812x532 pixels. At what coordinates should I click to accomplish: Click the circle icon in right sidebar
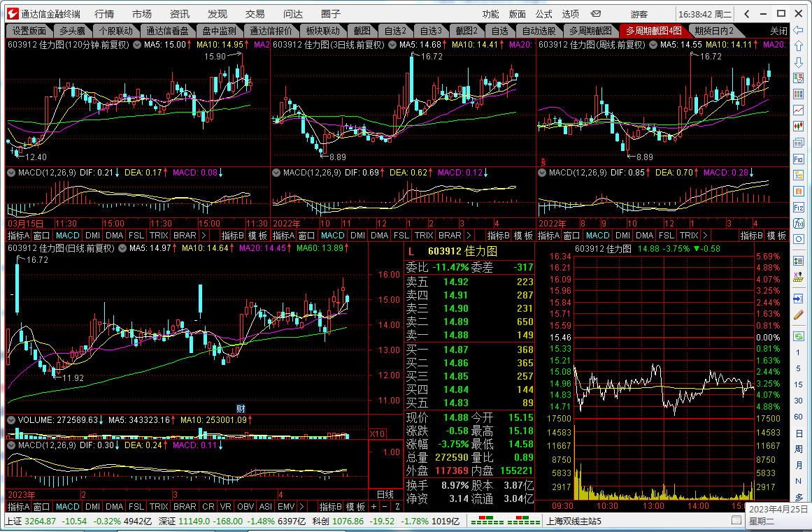point(798,240)
